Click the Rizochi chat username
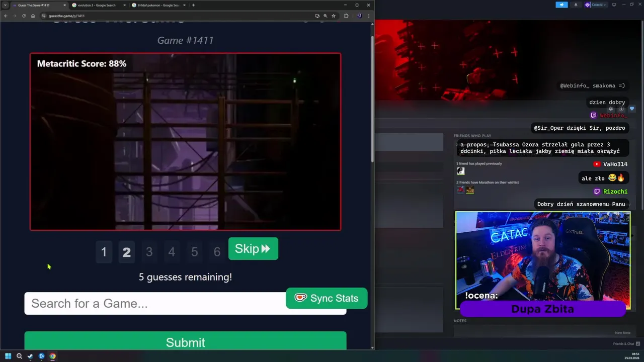 (x=615, y=192)
